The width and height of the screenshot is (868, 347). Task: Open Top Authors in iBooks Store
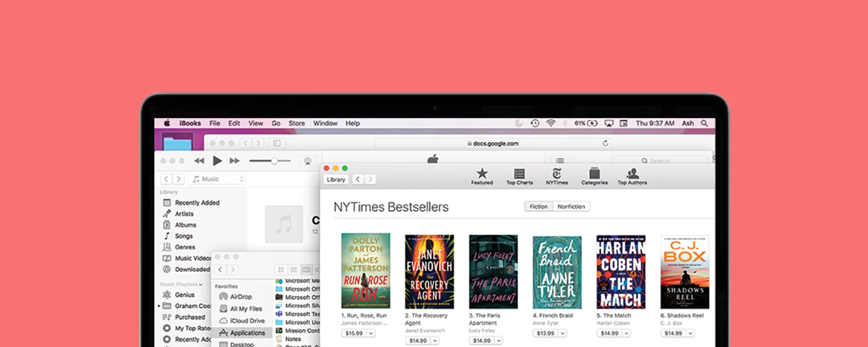[x=632, y=177]
